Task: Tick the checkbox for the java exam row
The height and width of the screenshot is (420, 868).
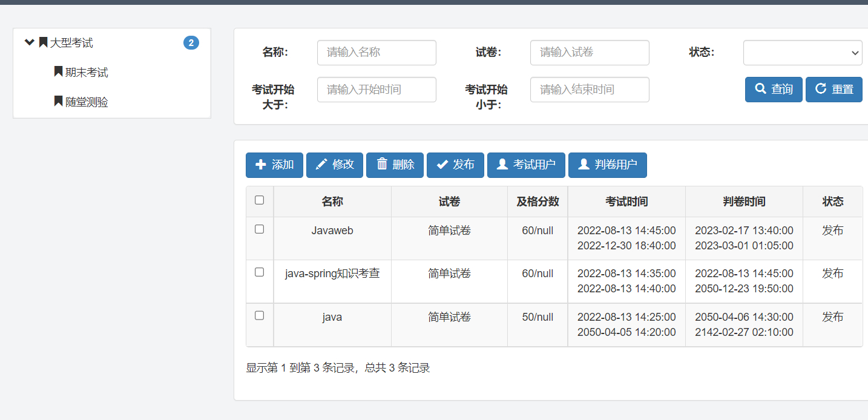Action: pyautogui.click(x=260, y=315)
